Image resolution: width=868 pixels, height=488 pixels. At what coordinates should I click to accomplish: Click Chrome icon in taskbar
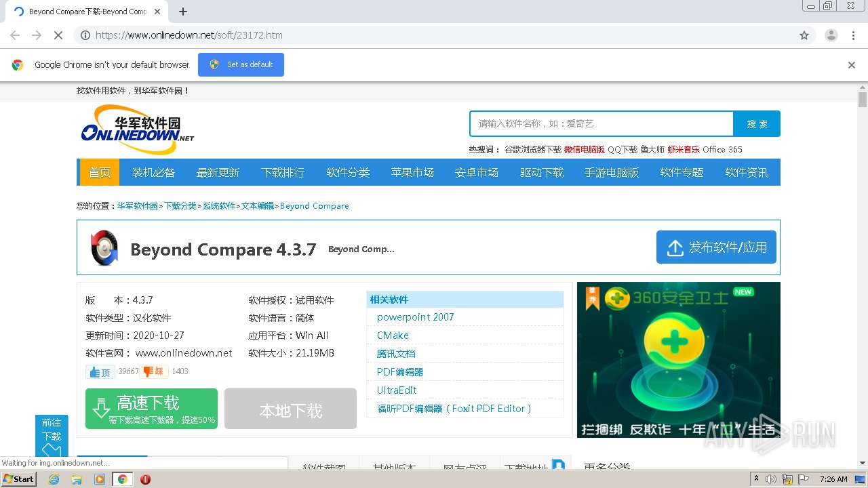point(122,479)
